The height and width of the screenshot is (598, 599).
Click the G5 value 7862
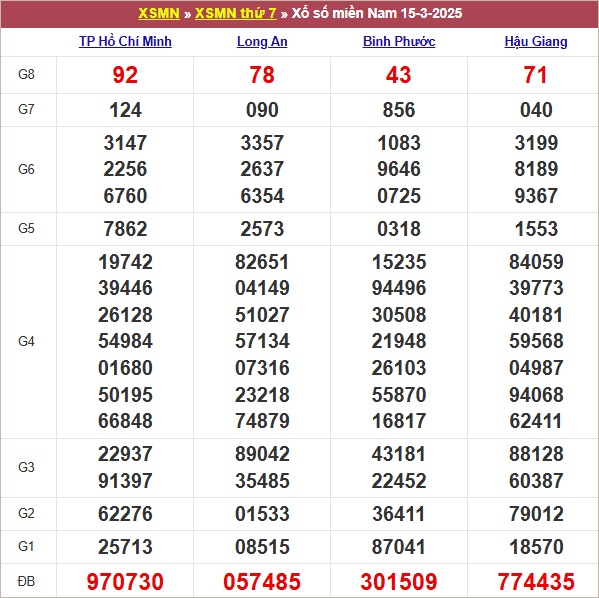[x=125, y=229]
